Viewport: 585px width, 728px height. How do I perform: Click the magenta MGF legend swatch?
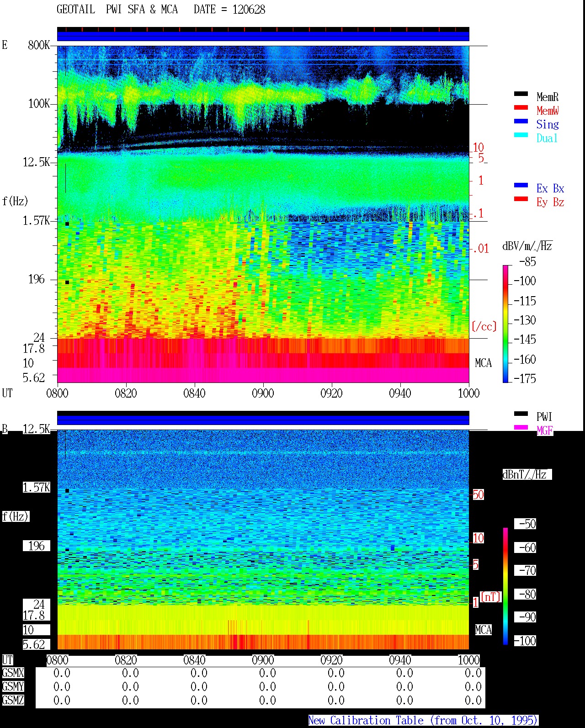[521, 428]
